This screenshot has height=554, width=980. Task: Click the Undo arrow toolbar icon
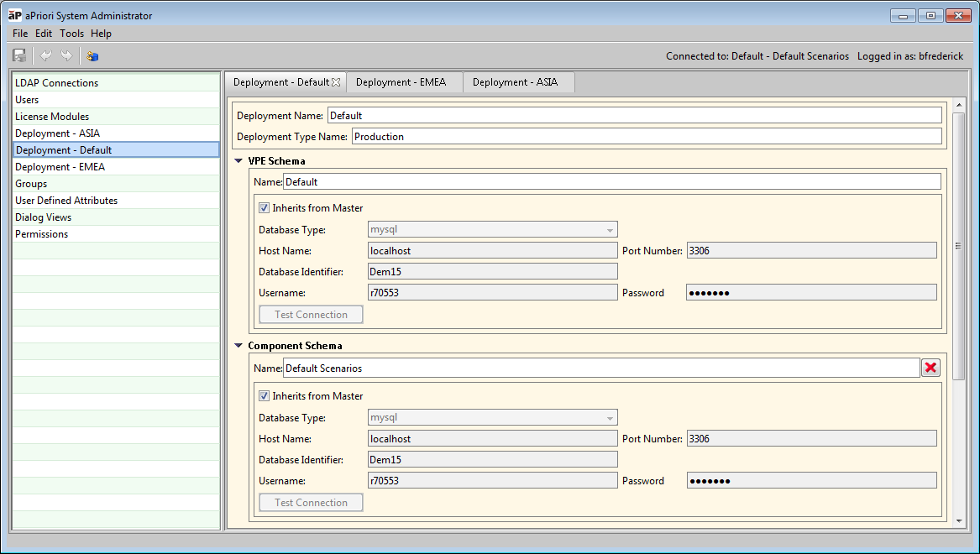(x=45, y=55)
